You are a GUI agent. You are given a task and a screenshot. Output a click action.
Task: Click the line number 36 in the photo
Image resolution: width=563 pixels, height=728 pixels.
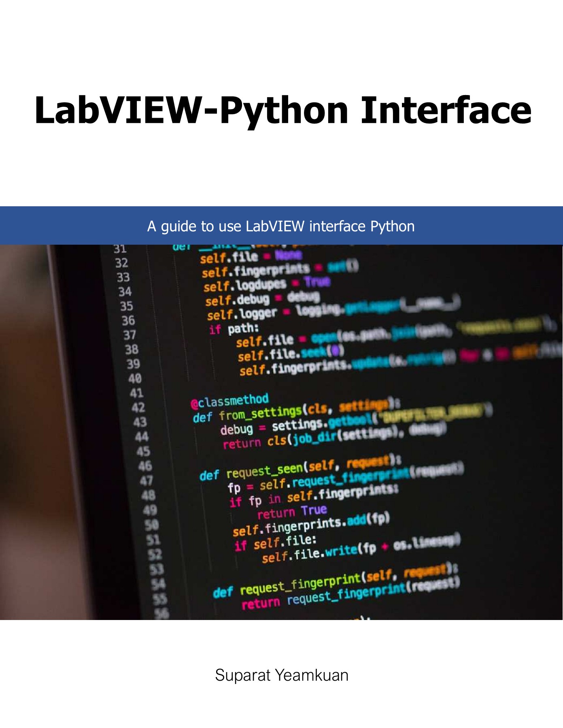coord(128,321)
